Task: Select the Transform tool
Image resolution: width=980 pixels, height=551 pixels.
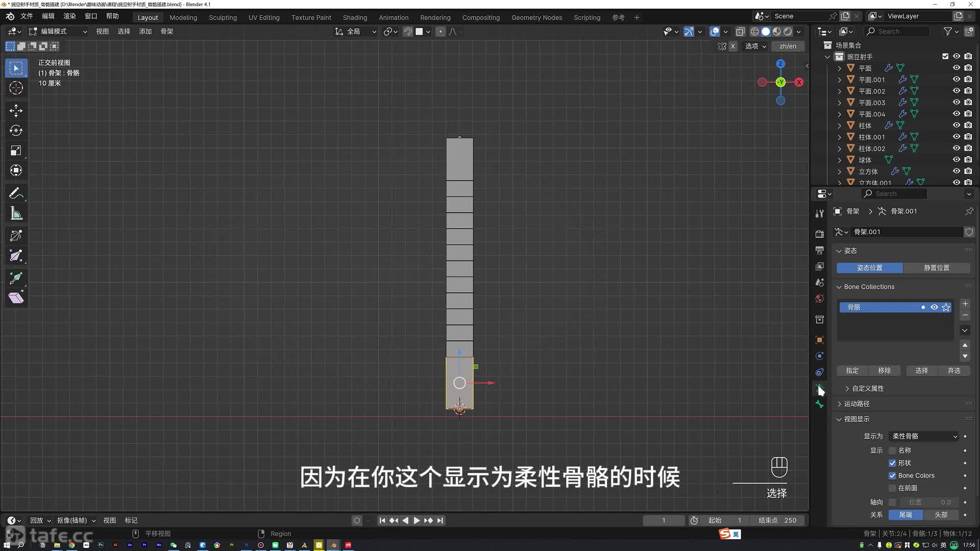Action: point(16,170)
